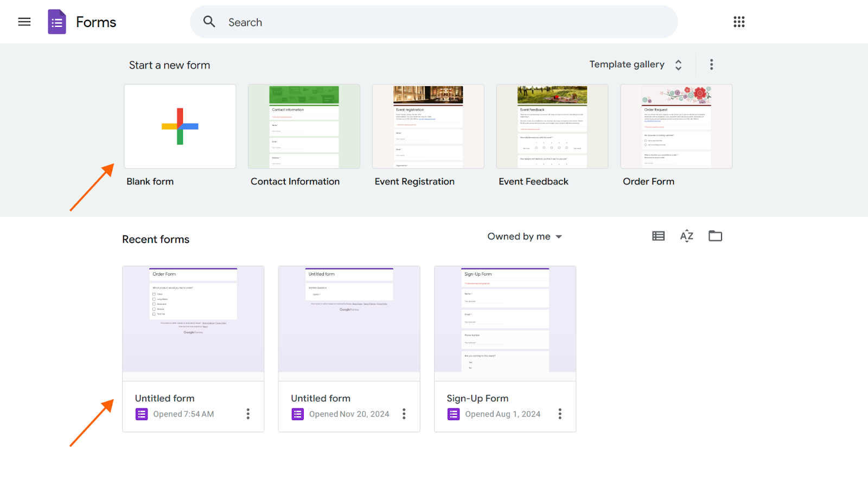
Task: Click the Contact Information label
Action: click(x=295, y=182)
